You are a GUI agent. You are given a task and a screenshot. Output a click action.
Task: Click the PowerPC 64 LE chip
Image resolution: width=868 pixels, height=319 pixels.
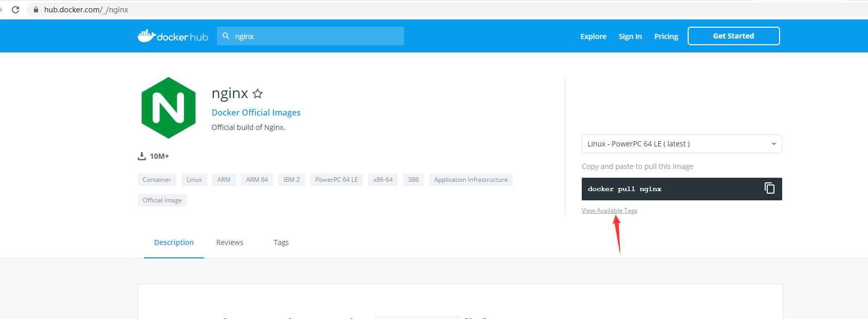click(337, 180)
